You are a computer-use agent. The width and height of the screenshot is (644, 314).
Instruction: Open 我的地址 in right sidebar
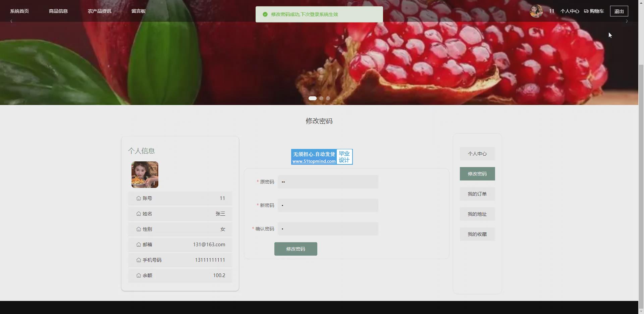tap(477, 214)
